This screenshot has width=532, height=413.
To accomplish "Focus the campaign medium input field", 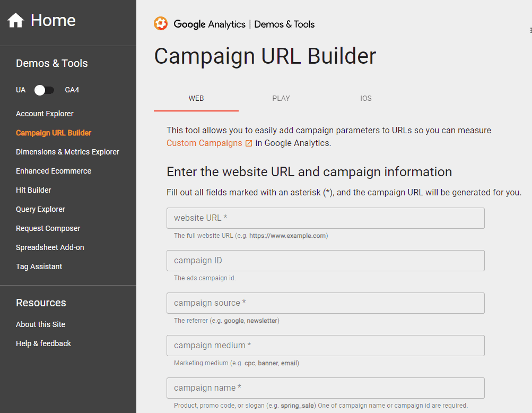I will coord(325,346).
